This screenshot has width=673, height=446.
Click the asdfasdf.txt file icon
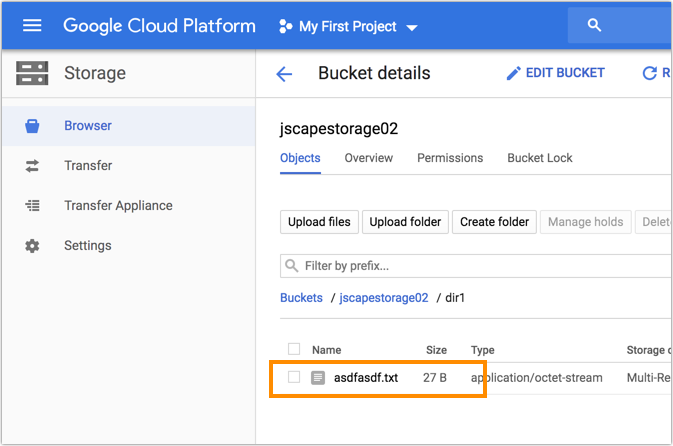(318, 378)
